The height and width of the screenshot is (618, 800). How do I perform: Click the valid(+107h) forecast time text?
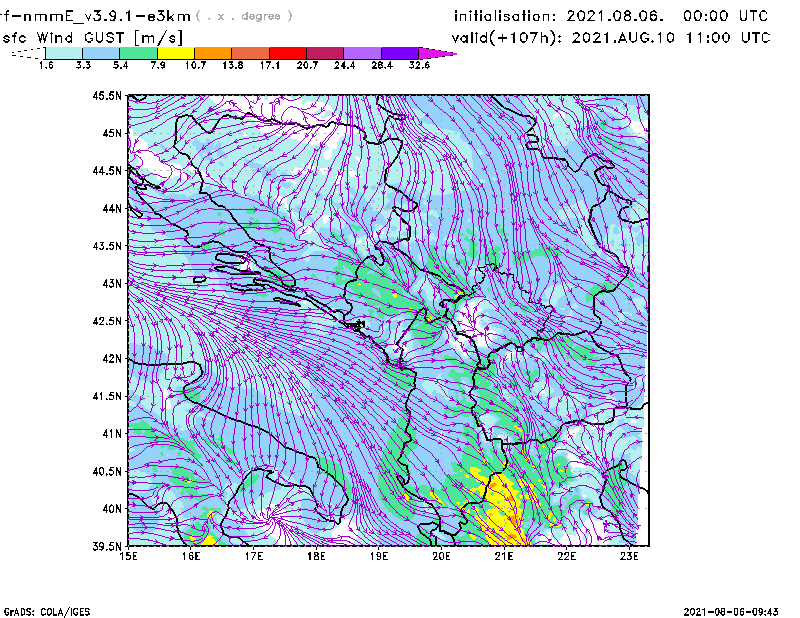(611, 37)
